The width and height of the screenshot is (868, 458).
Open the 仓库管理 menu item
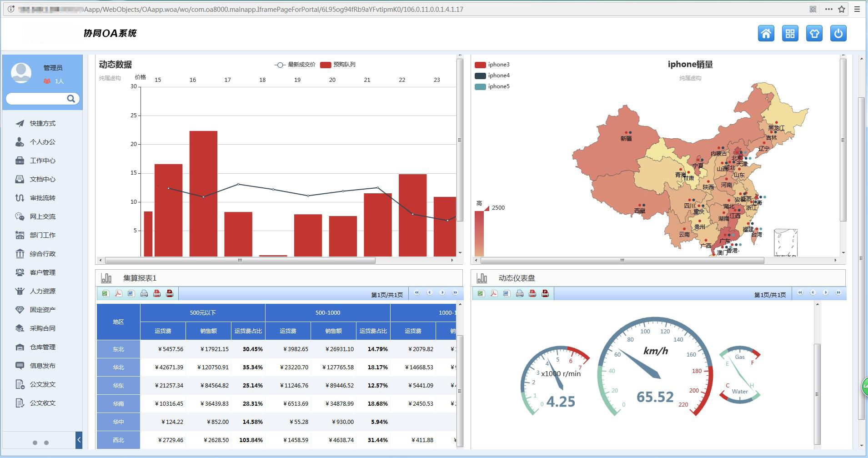click(42, 347)
